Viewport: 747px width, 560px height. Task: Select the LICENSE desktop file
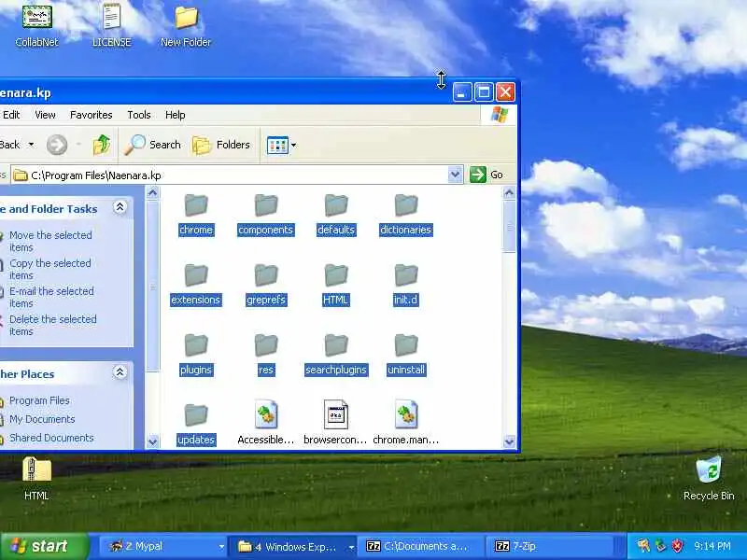[111, 26]
